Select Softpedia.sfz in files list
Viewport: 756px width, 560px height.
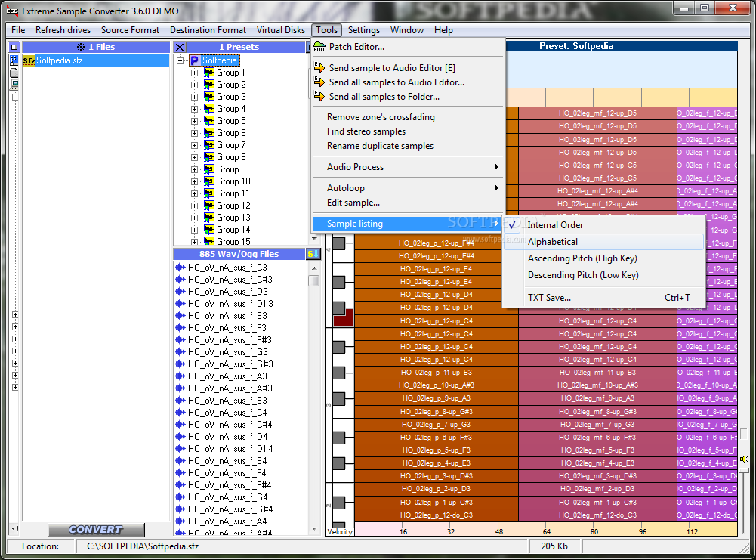coord(96,60)
